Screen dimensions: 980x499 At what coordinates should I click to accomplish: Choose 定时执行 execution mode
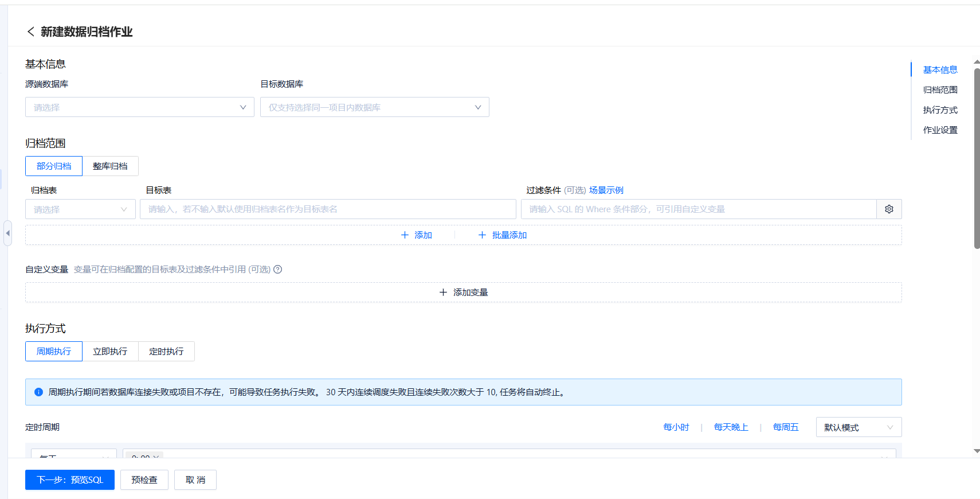pos(166,352)
